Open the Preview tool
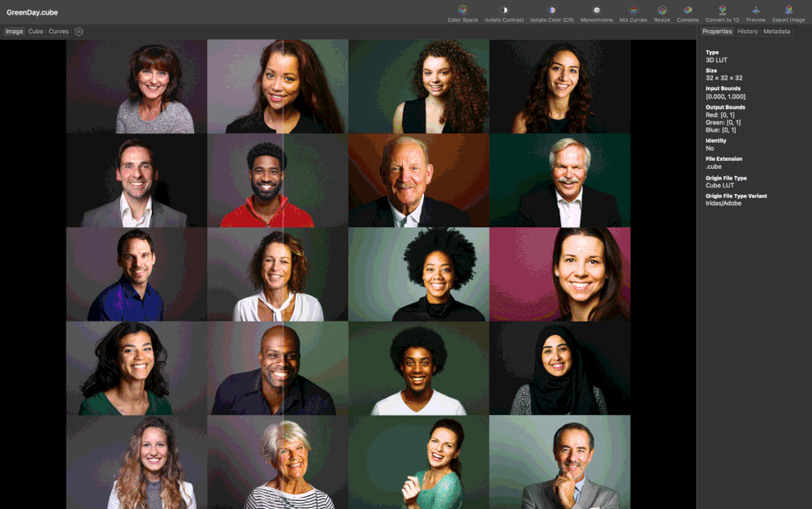This screenshot has width=812, height=509. (755, 14)
